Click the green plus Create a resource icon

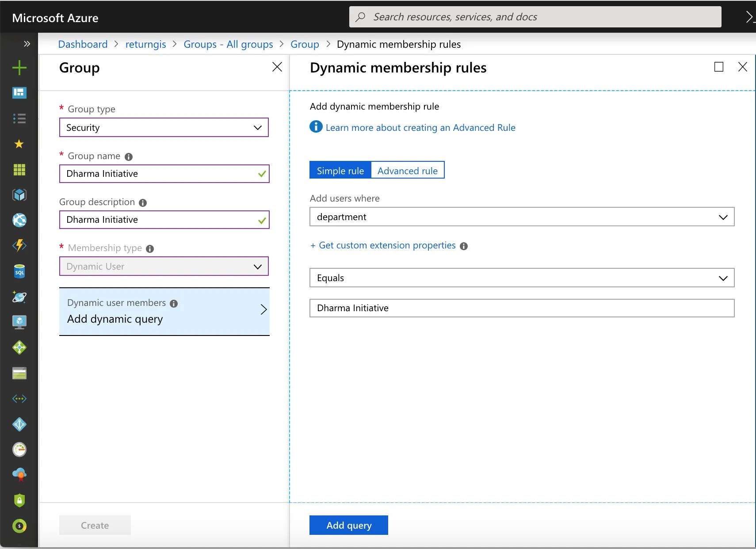pyautogui.click(x=19, y=68)
